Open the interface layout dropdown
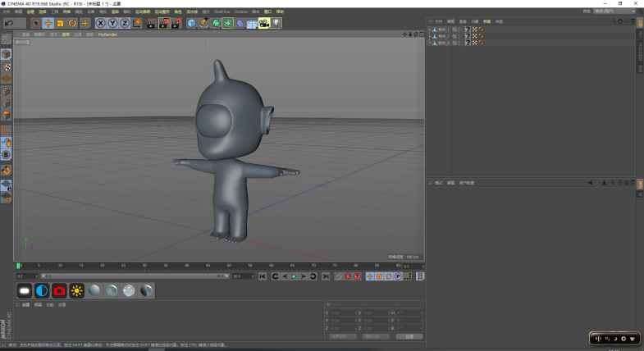The image size is (644, 351). [x=615, y=11]
